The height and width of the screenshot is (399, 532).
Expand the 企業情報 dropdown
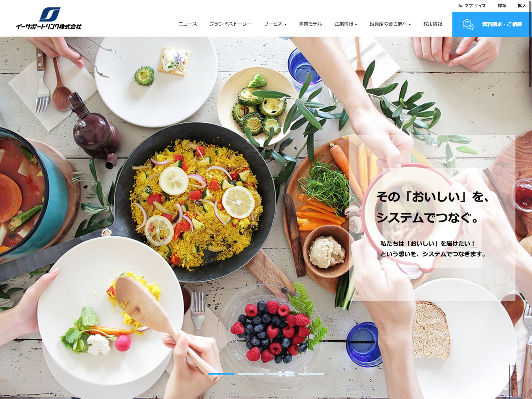pos(346,24)
